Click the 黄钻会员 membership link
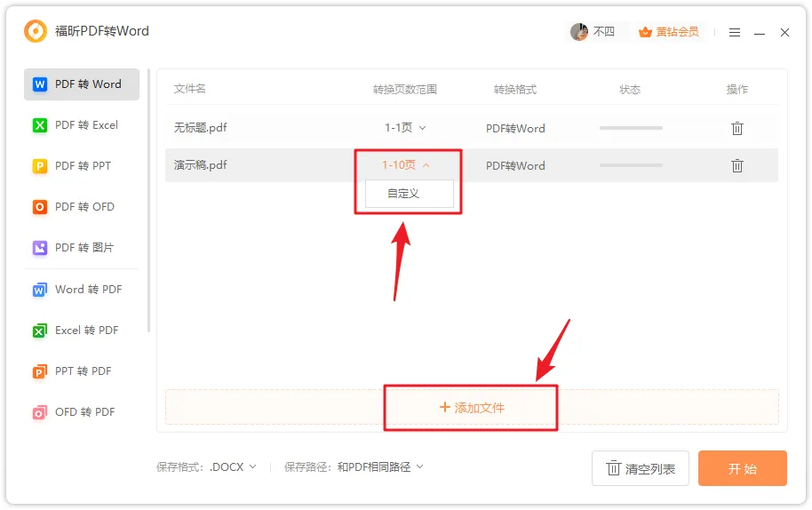The width and height of the screenshot is (812, 510). point(677,32)
